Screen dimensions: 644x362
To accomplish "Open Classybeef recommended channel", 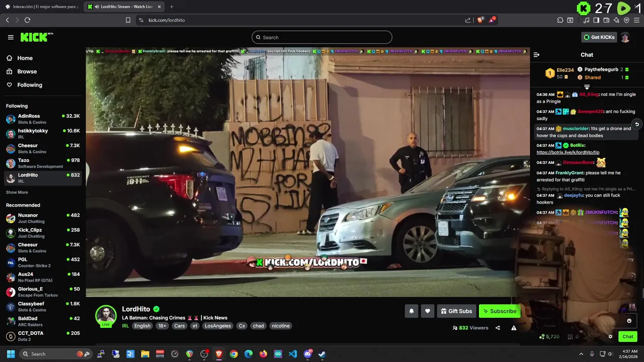I will point(43,307).
